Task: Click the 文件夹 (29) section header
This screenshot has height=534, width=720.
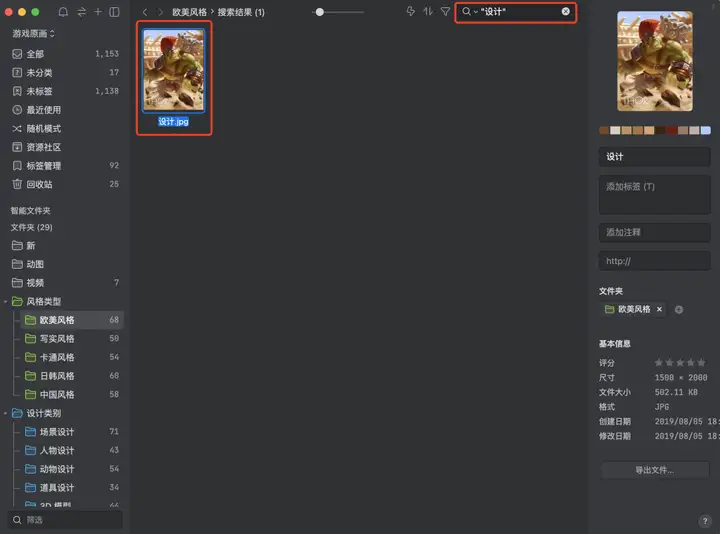Action: (x=32, y=227)
